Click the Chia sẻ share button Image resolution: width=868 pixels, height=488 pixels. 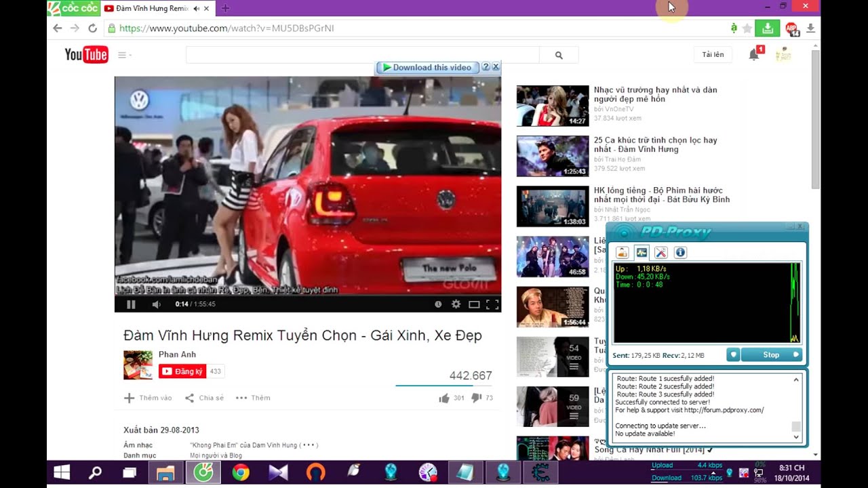pos(204,398)
